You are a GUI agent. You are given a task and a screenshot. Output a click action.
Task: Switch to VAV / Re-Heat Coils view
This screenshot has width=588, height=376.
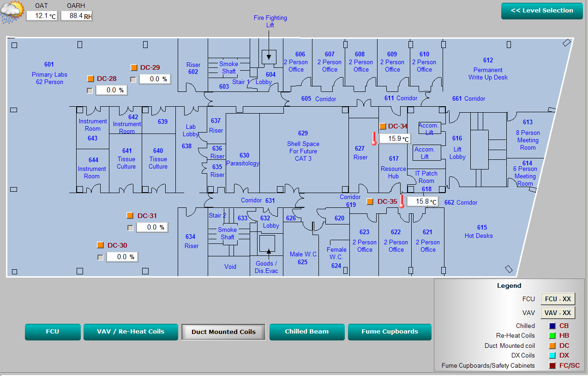[130, 332]
